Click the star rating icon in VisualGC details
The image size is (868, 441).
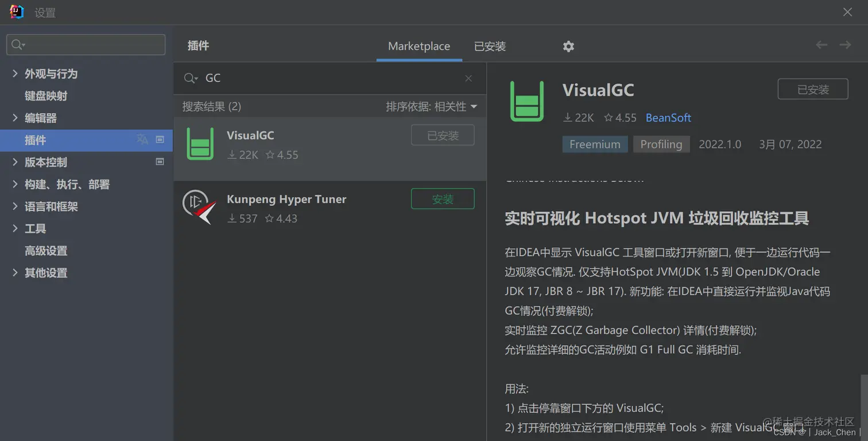pyautogui.click(x=609, y=118)
